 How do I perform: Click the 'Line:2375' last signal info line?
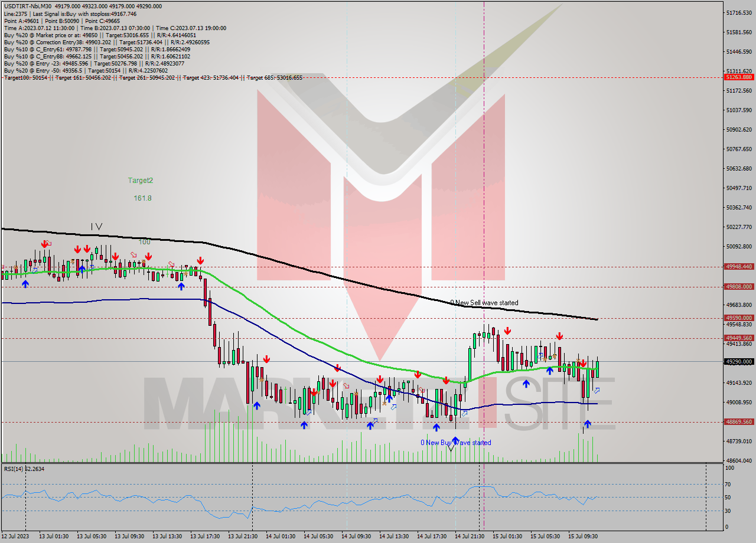70,14
